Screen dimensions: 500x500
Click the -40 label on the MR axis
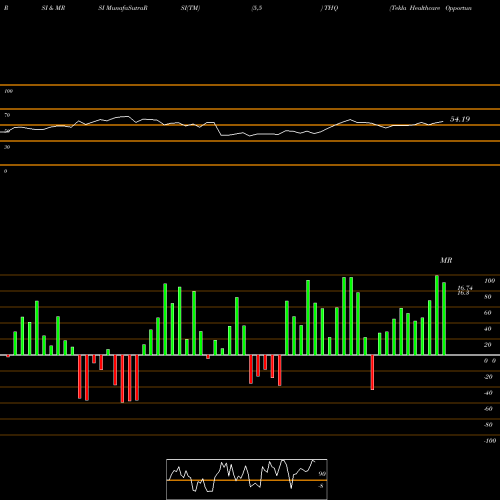pyautogui.click(x=488, y=393)
